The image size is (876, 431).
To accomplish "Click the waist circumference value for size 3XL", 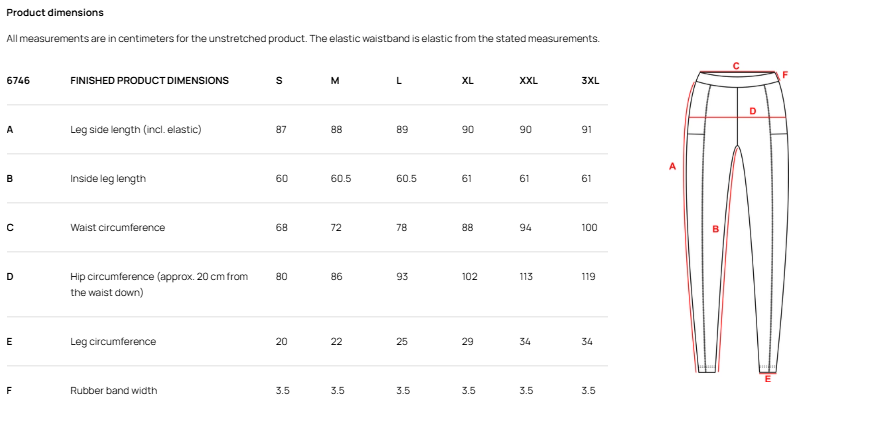I will 589,228.
